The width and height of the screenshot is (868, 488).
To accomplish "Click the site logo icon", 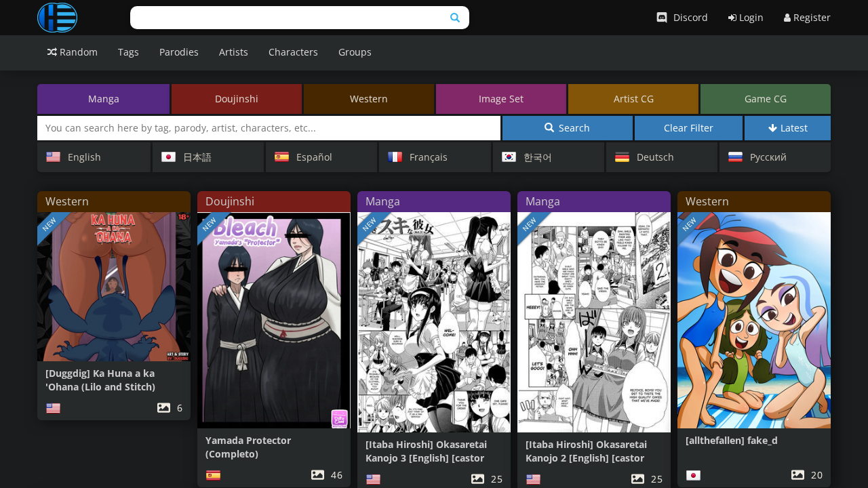I will 57,18.
